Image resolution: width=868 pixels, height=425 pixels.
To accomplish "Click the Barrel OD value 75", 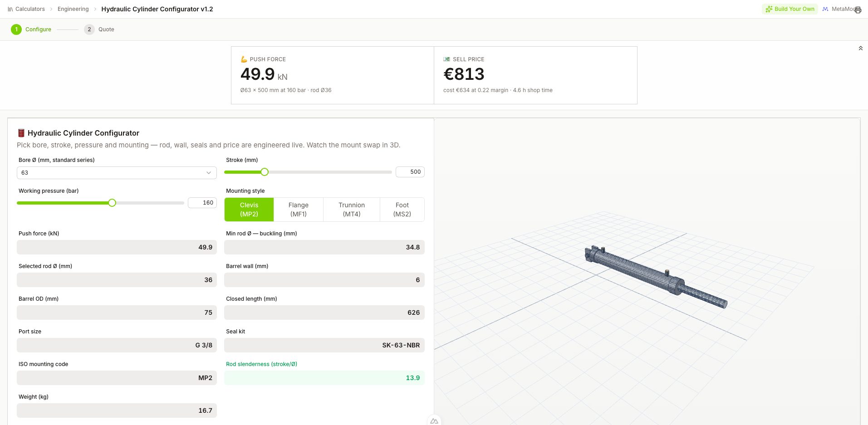I will [x=117, y=313].
